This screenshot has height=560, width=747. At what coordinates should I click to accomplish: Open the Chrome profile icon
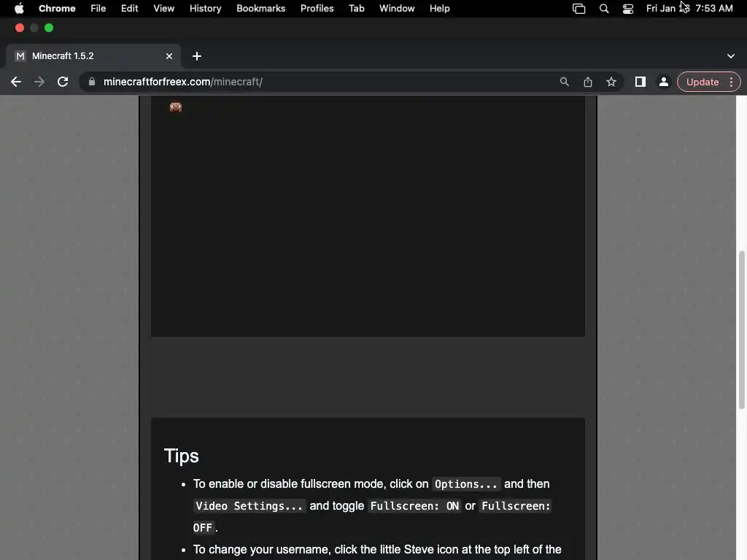[x=664, y=82]
